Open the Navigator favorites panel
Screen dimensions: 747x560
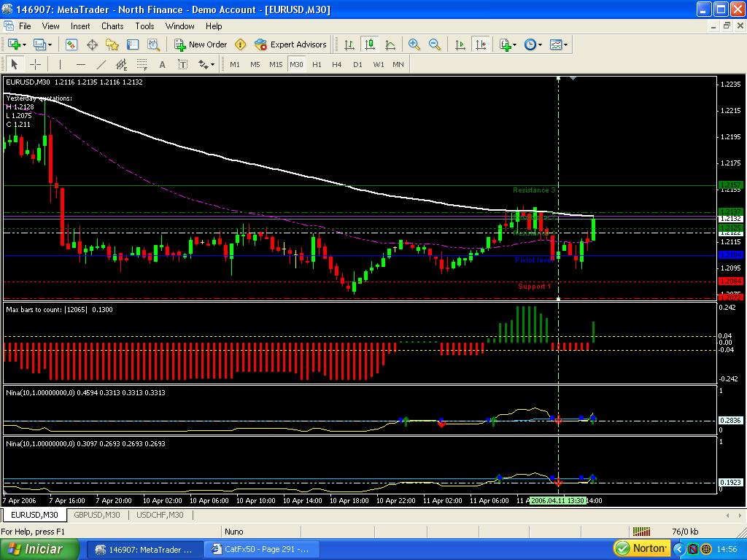click(112, 44)
